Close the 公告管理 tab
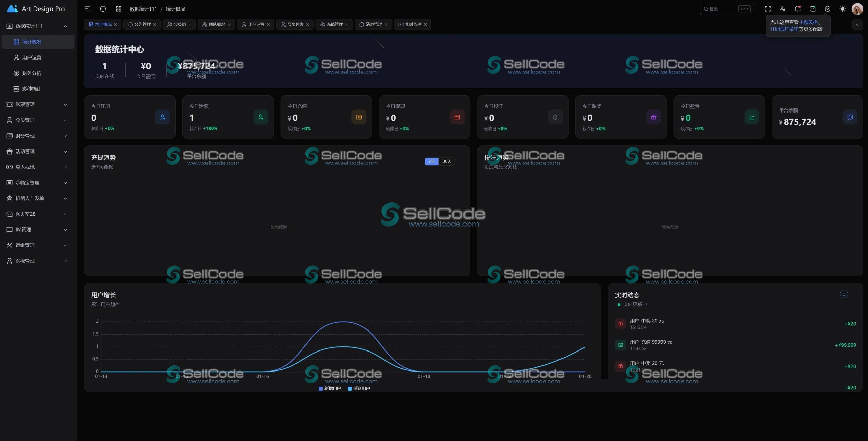This screenshot has height=441, width=868. click(155, 24)
